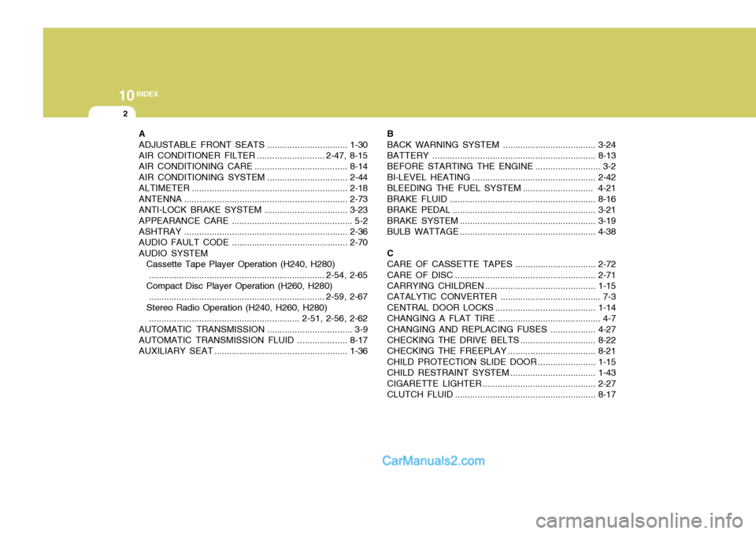The image size is (756, 534).
Task: Click the CARRYING CHILDREN entry
Action: coord(502,286)
